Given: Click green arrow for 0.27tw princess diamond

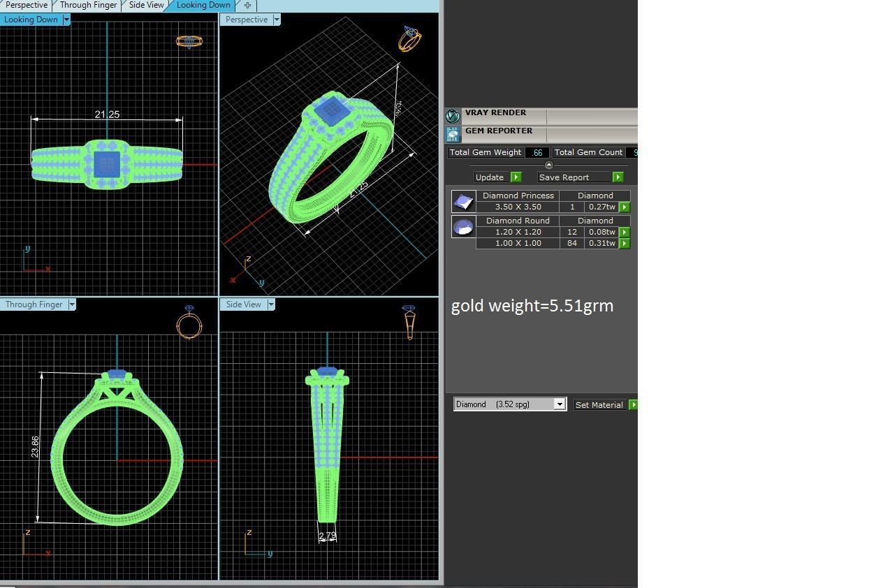Looking at the screenshot, I should pyautogui.click(x=625, y=207).
